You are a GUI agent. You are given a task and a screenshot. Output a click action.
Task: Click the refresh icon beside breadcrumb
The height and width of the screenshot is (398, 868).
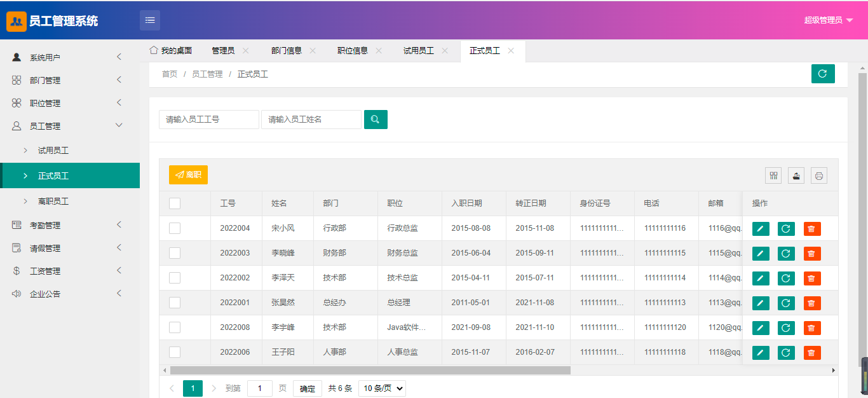pos(823,74)
